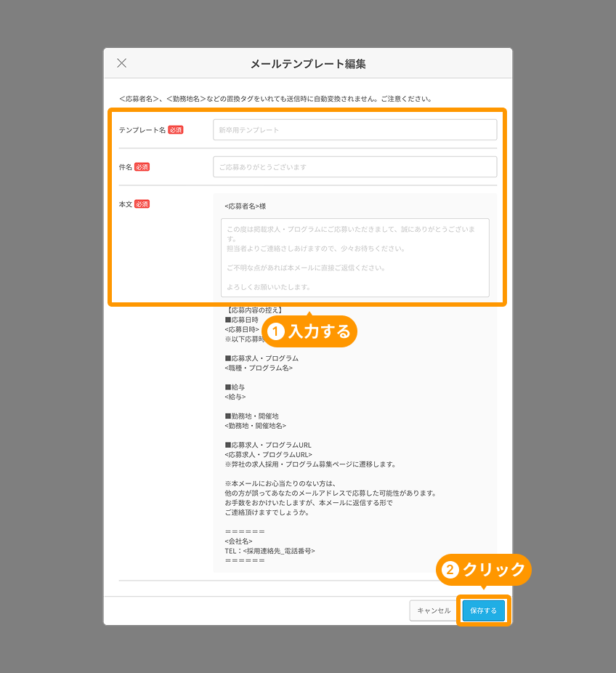616x673 pixels.
Task: Click the ※本メールにお心当たりのない方は line
Action: (280, 483)
